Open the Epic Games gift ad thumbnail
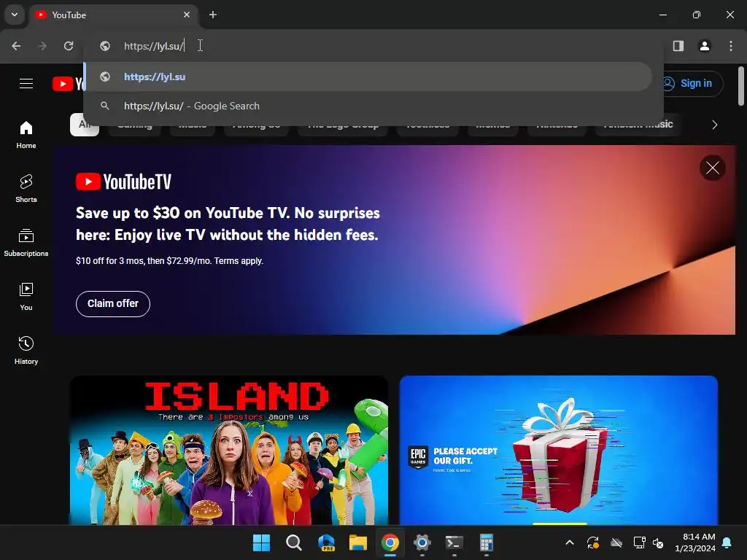This screenshot has height=560, width=747. point(558,450)
